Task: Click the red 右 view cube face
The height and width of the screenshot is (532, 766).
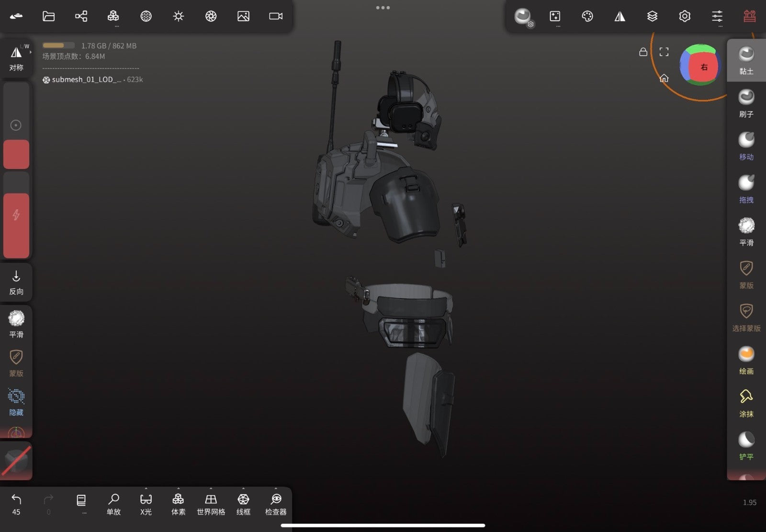Action: (x=704, y=67)
